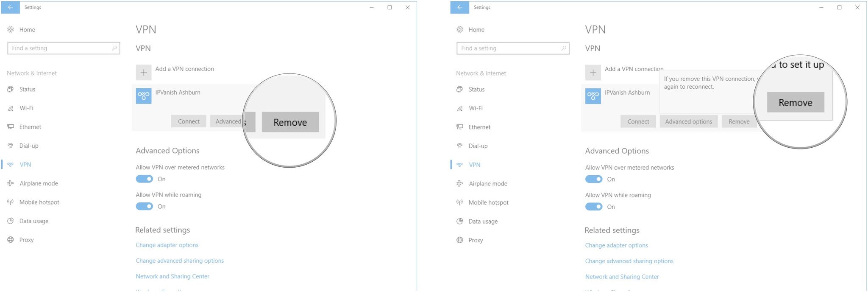Click Connect button in right window
This screenshot has width=868, height=292.
click(638, 121)
